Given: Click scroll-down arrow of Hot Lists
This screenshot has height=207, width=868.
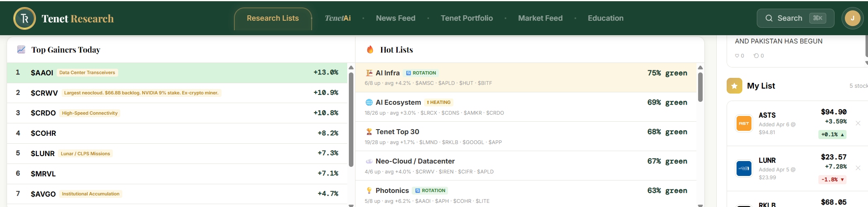Looking at the screenshot, I should coord(700,205).
